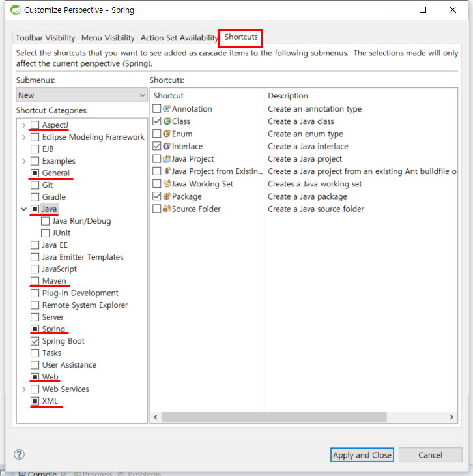This screenshot has width=473, height=476.
Task: Check the Enum shortcut checkbox
Action: 156,134
